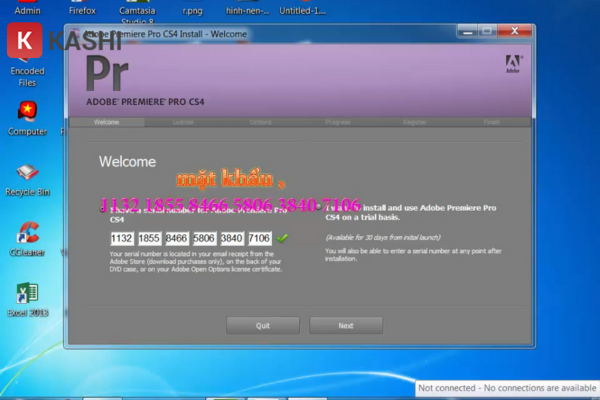This screenshot has height=400, width=600.
Task: Click the first serial field containing 1132
Action: [x=122, y=238]
